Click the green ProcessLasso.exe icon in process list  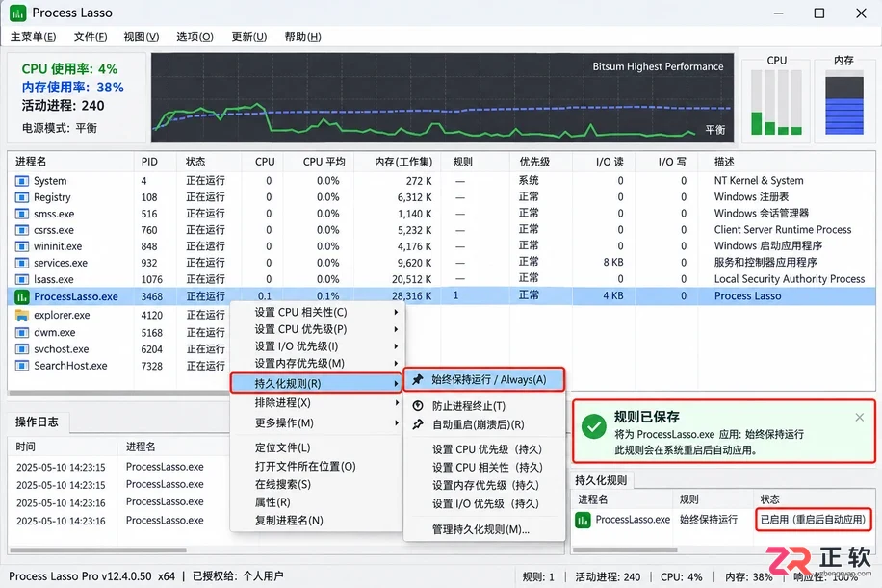22,296
